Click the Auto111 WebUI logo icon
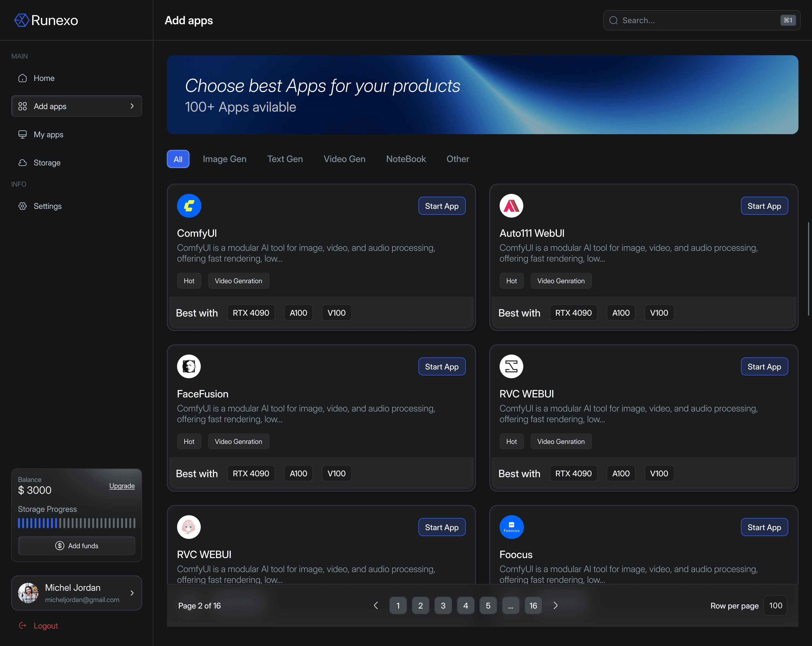812x646 pixels. 511,205
